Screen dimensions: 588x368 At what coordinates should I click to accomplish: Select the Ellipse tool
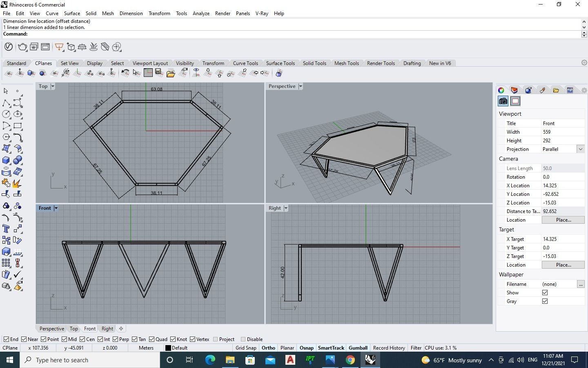[x=18, y=114]
